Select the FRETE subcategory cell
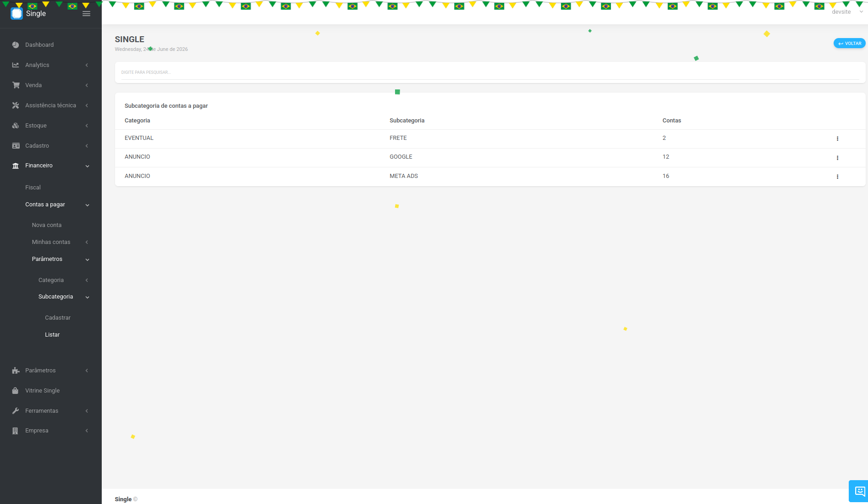868x504 pixels. (x=398, y=138)
